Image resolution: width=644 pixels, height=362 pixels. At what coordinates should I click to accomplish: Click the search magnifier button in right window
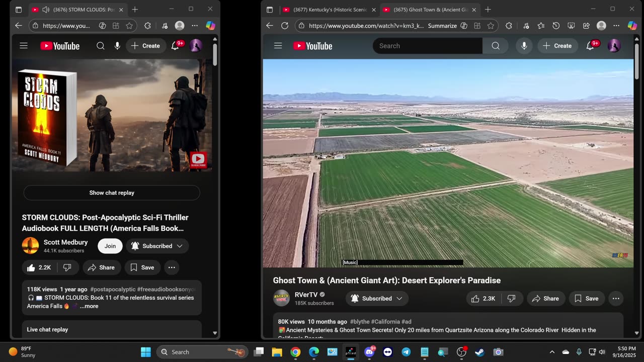(496, 46)
